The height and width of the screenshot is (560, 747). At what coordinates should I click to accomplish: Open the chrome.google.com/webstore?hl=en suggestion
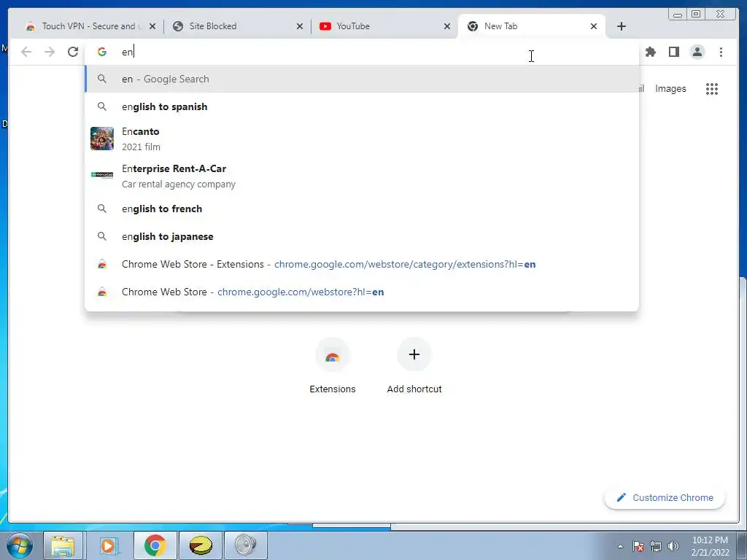point(362,292)
